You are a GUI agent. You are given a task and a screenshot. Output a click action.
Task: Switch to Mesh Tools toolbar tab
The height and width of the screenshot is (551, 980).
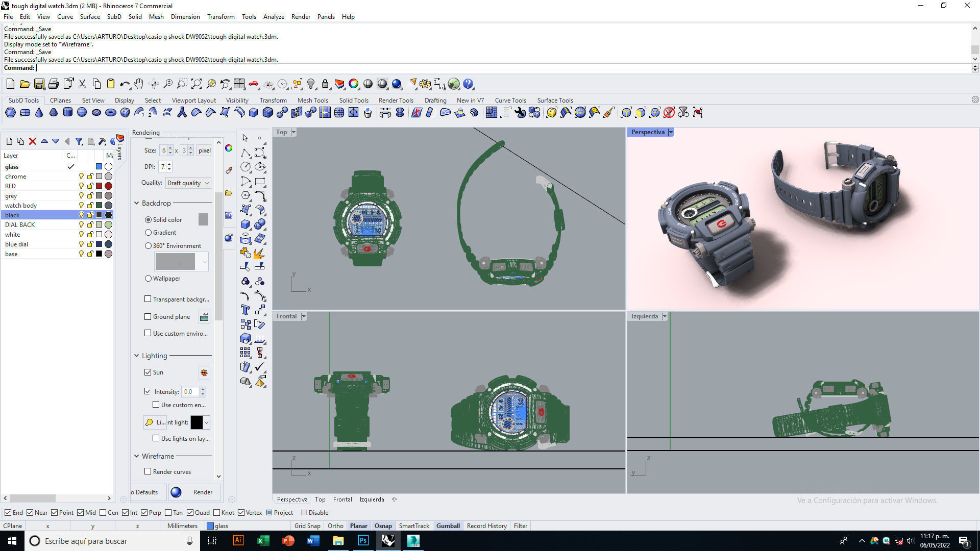313,101
